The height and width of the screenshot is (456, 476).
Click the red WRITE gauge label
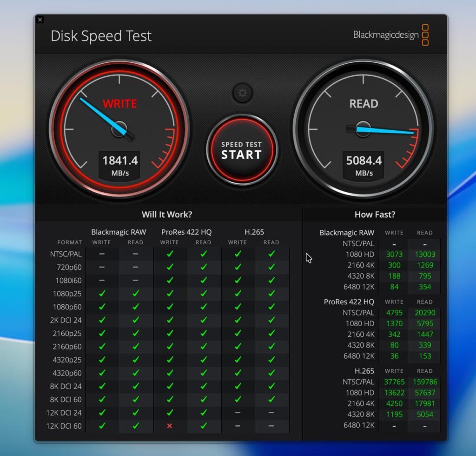click(119, 104)
